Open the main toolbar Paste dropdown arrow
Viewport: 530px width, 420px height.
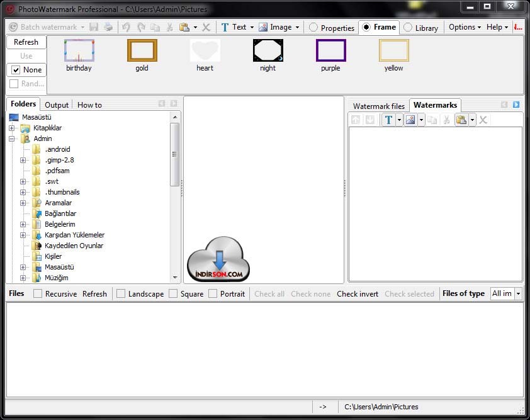pos(195,28)
